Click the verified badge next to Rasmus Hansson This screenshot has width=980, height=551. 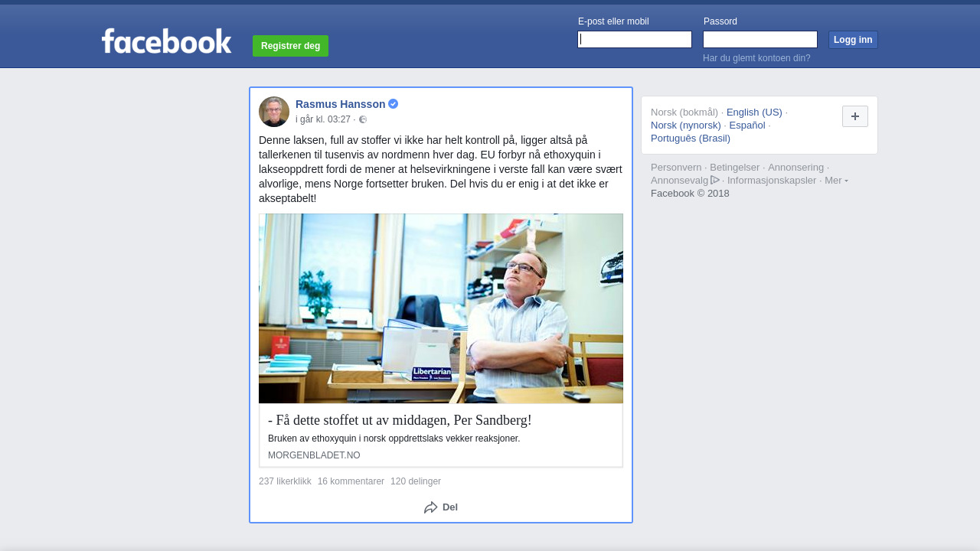[393, 104]
